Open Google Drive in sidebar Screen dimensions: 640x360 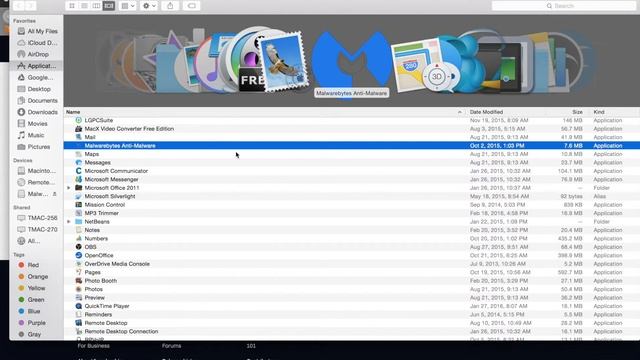pyautogui.click(x=36, y=77)
